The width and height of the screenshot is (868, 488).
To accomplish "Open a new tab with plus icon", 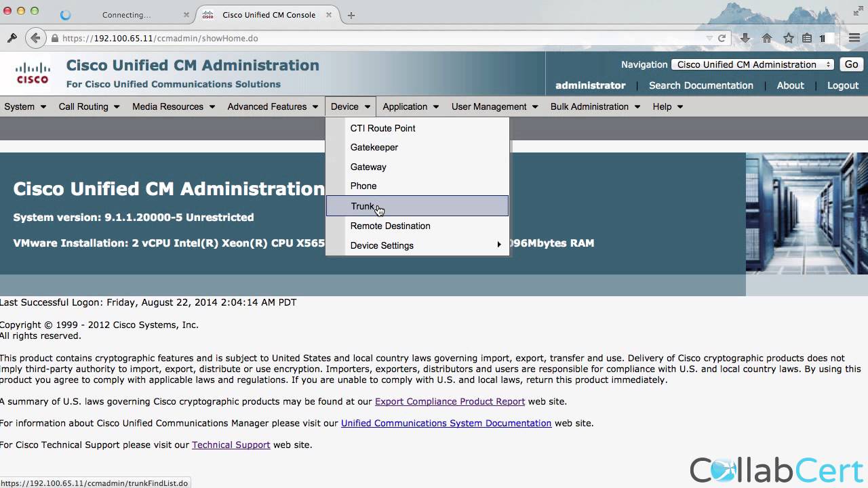I will point(351,15).
